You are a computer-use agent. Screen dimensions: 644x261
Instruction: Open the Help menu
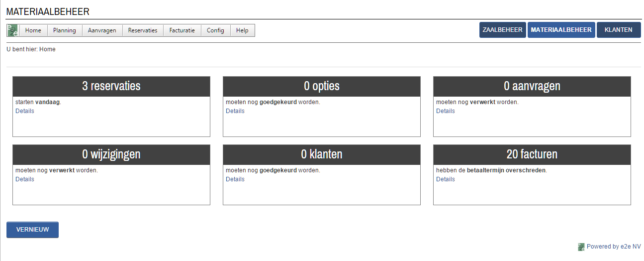[x=242, y=30]
